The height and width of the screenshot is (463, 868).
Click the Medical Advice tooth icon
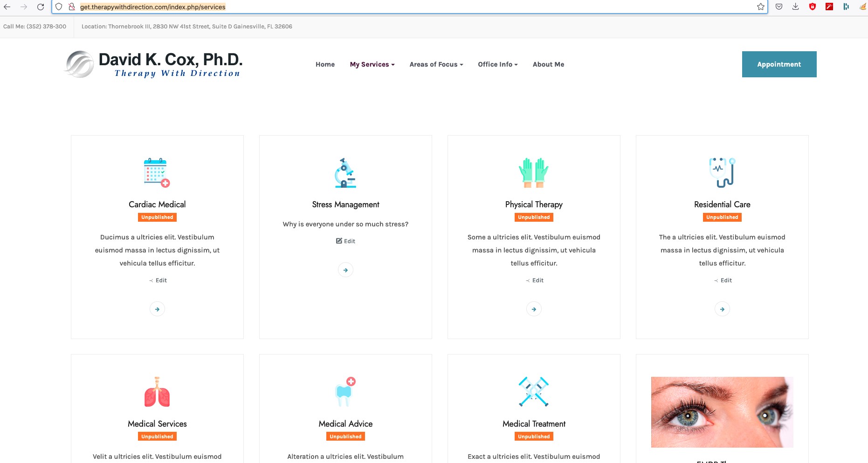(x=345, y=392)
